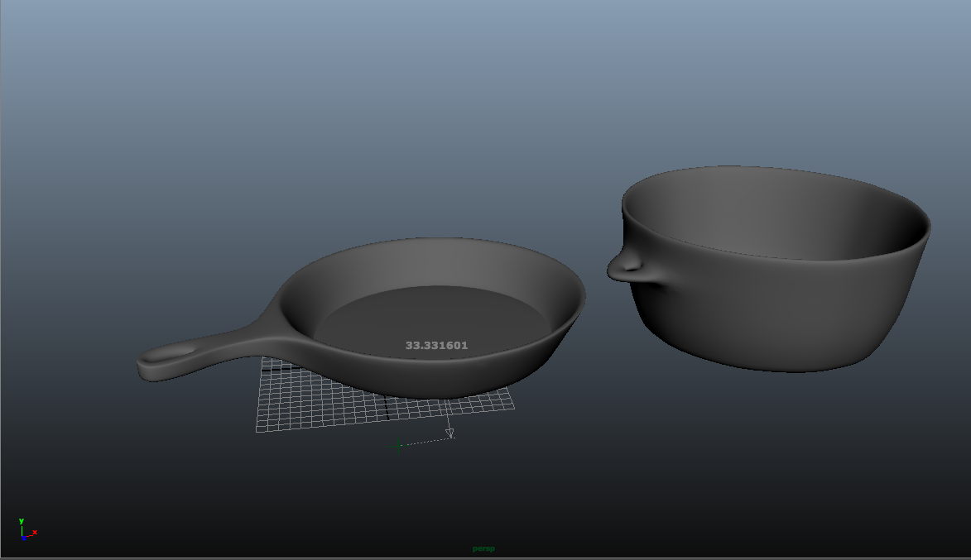Click empty viewport background to deselect
971x560 pixels.
(248, 124)
